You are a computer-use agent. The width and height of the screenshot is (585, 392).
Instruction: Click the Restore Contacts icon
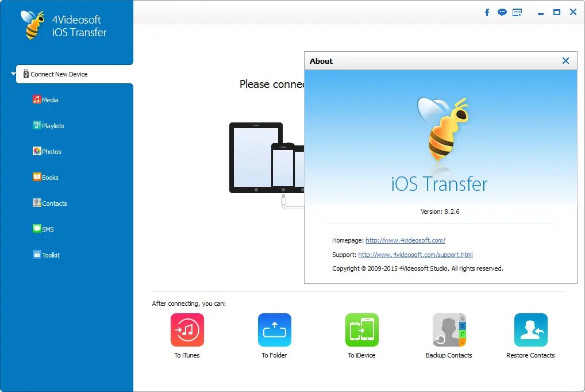click(x=531, y=330)
